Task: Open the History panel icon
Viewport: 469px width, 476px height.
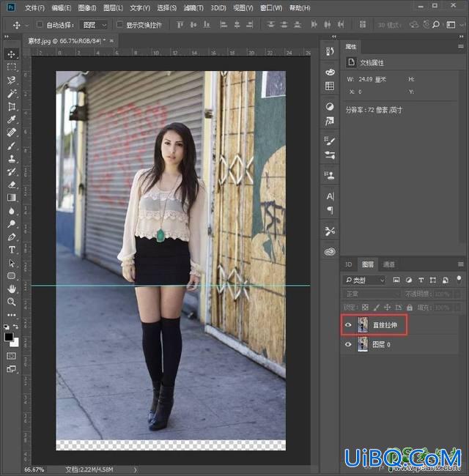Action: tap(330, 51)
